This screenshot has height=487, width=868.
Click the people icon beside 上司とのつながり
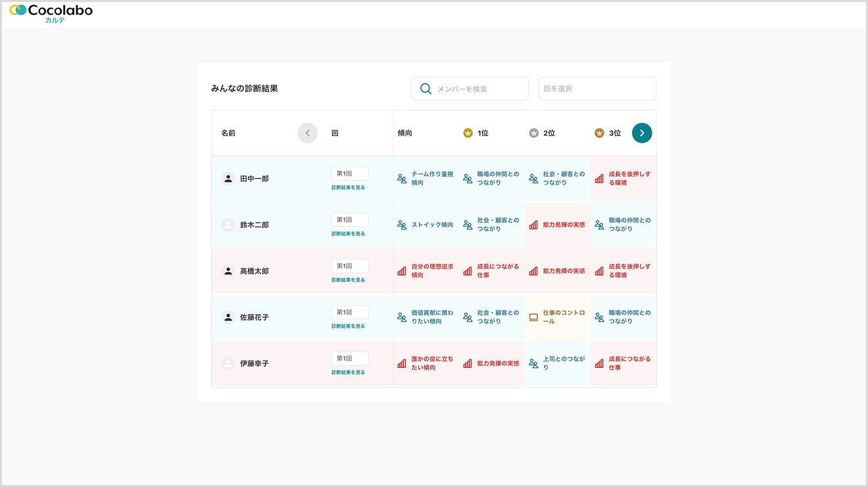(x=533, y=363)
